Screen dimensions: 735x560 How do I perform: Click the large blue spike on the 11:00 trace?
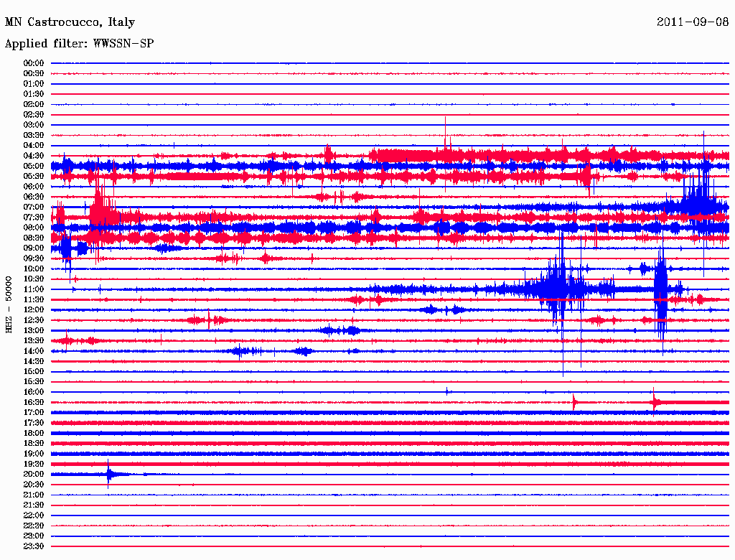(x=561, y=289)
